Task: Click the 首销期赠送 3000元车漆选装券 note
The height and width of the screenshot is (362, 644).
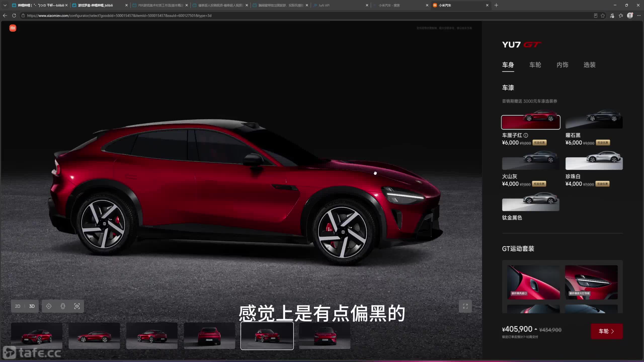Action: coord(530,101)
